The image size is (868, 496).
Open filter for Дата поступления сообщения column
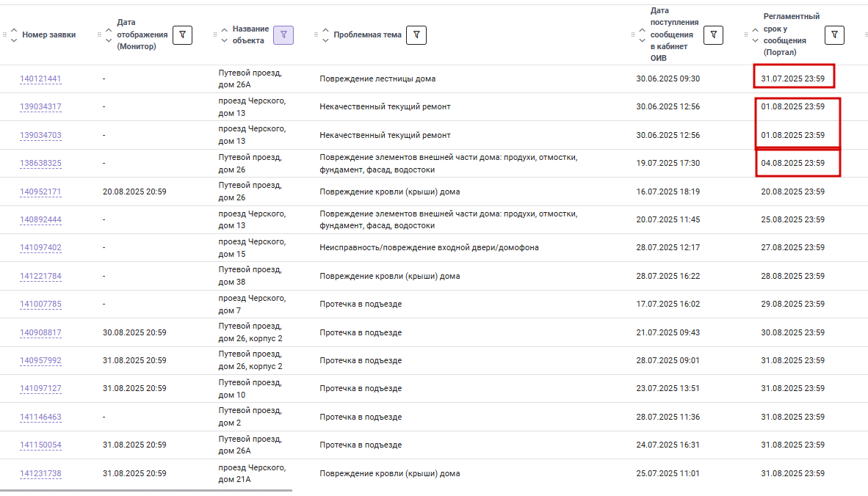click(x=713, y=34)
